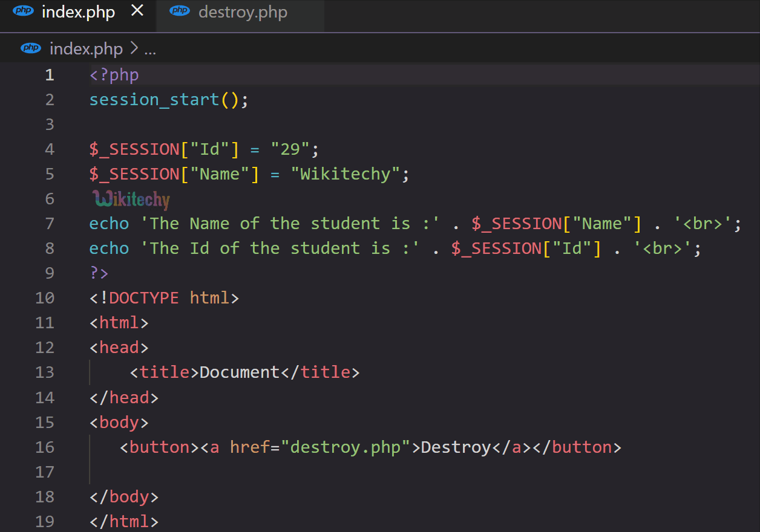Close the index.php tab
The height and width of the screenshot is (532, 760).
[137, 10]
